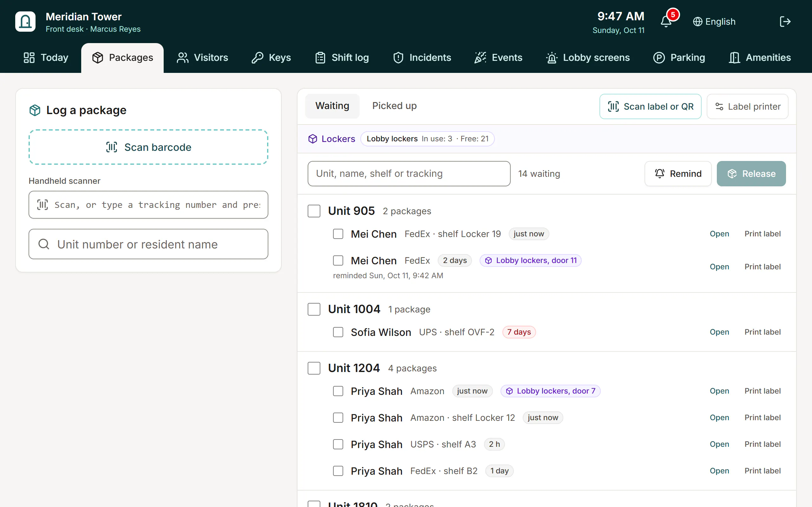Image resolution: width=812 pixels, height=507 pixels.
Task: Click the Lockers cube icon
Action: pyautogui.click(x=313, y=139)
